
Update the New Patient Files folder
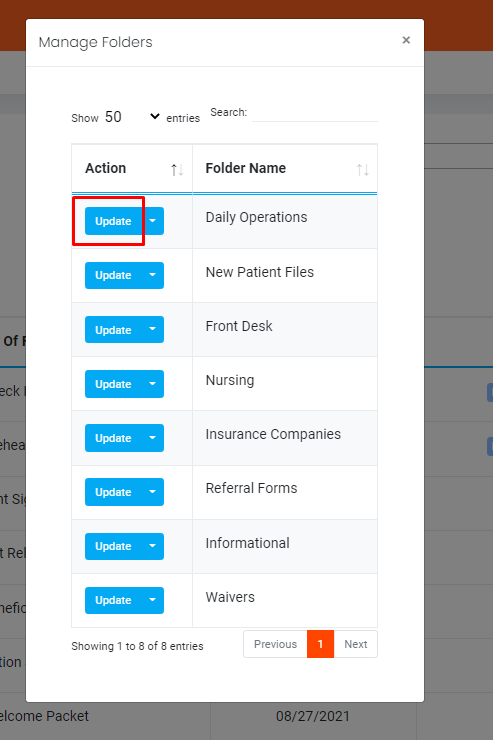(113, 275)
